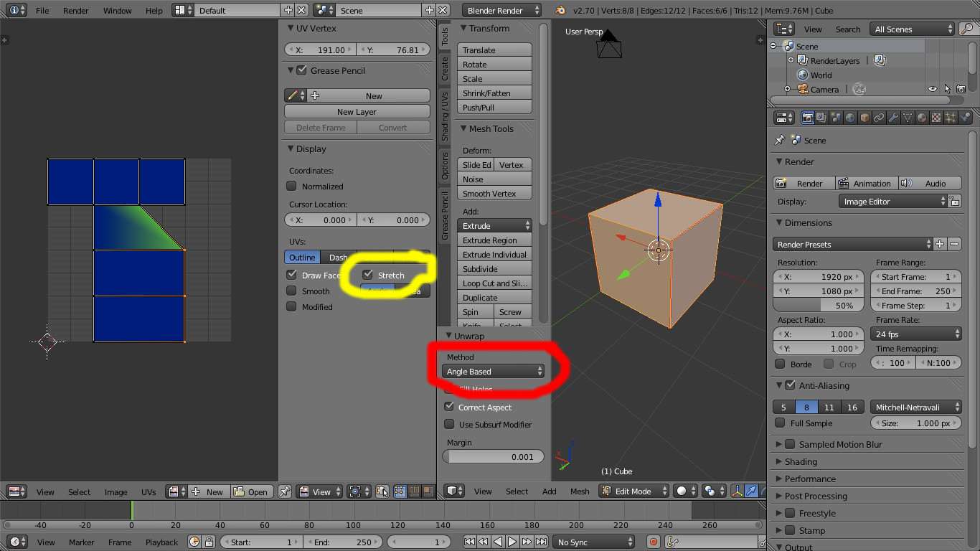Toggle Camera render restriction icon in outliner
980x551 pixels.
(x=961, y=90)
